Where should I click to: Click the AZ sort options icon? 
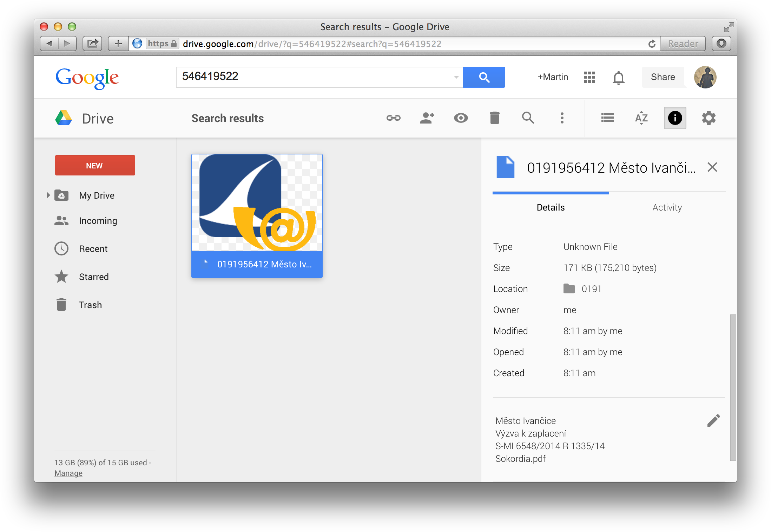[641, 118]
